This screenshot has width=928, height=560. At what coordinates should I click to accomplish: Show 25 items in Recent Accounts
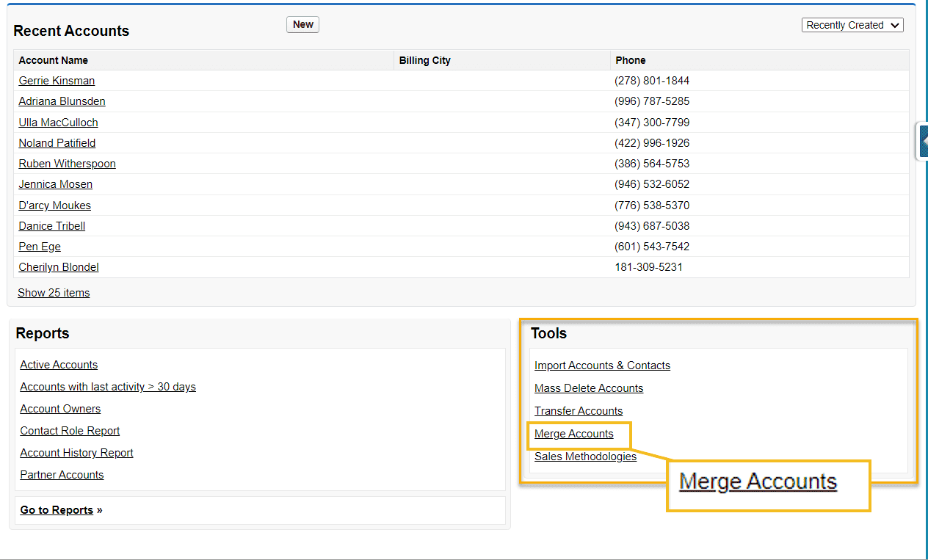coord(54,292)
